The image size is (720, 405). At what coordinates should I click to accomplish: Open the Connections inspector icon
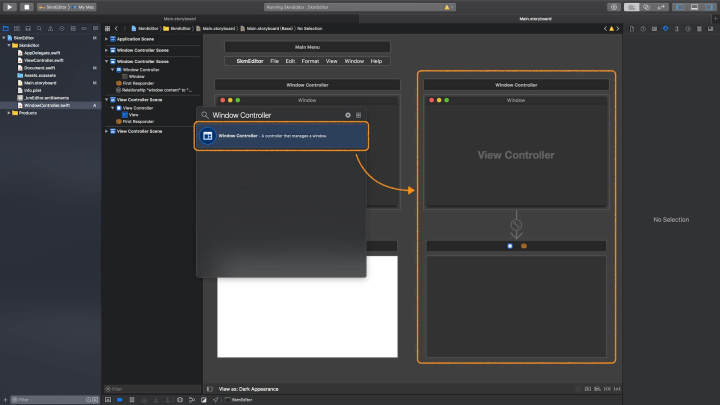(x=688, y=28)
